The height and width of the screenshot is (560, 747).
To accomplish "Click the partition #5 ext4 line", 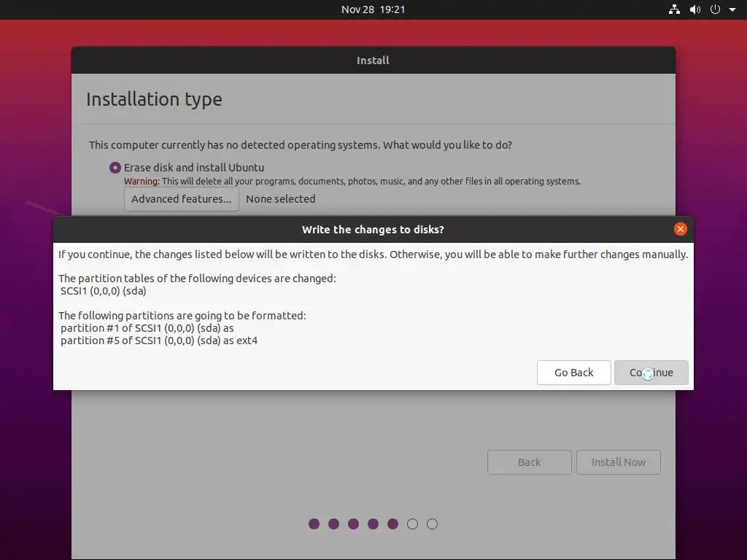I will click(159, 341).
